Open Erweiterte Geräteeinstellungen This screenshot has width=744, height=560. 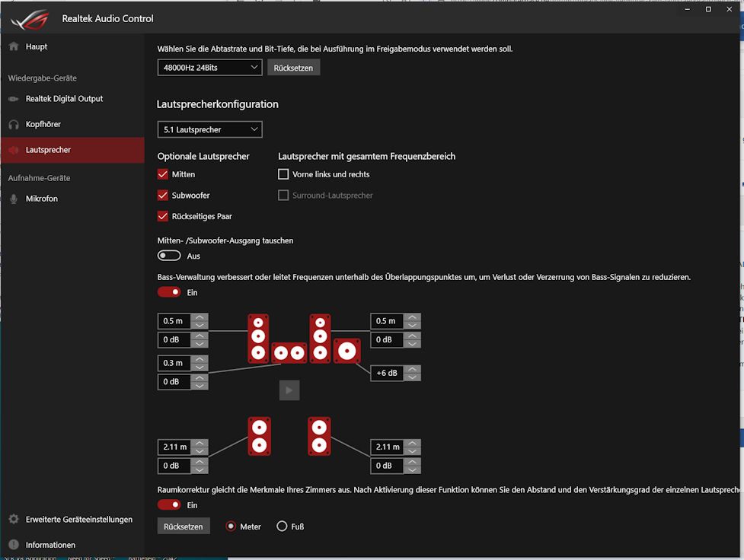click(72, 519)
